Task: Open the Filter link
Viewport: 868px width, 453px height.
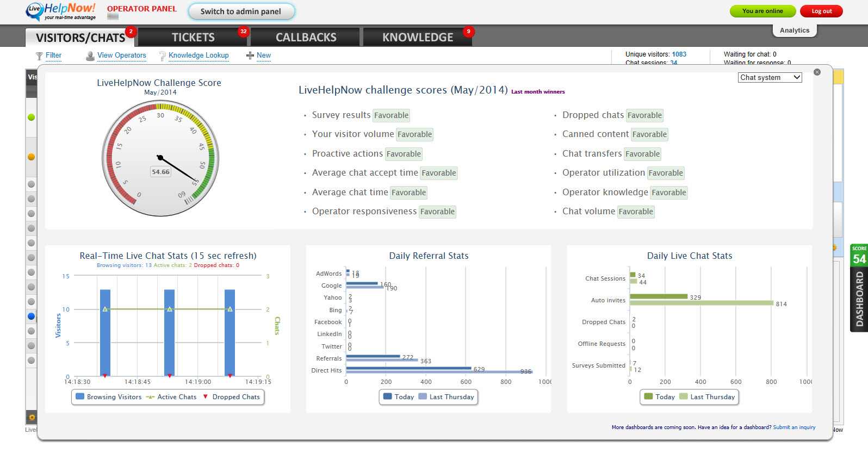Action: [x=53, y=55]
